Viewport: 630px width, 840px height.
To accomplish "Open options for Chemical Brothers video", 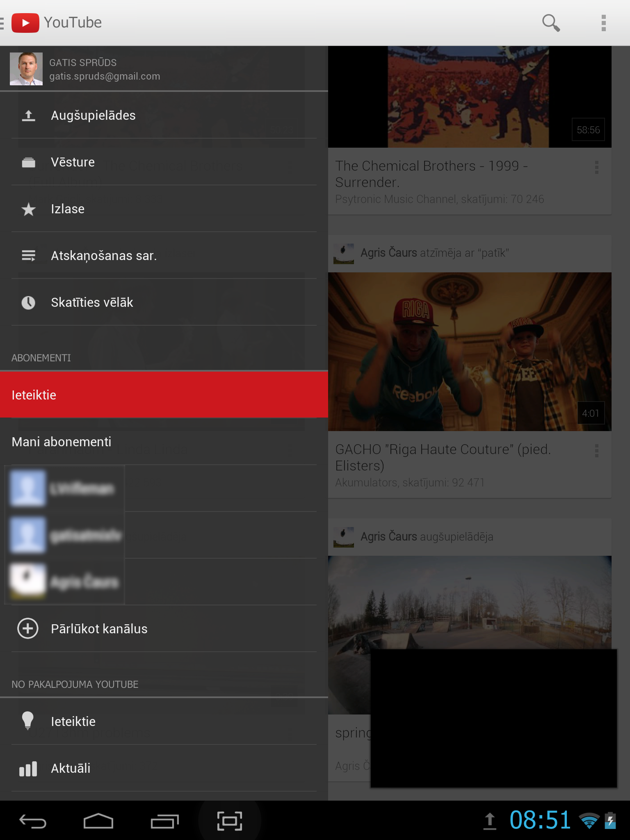I will (597, 167).
